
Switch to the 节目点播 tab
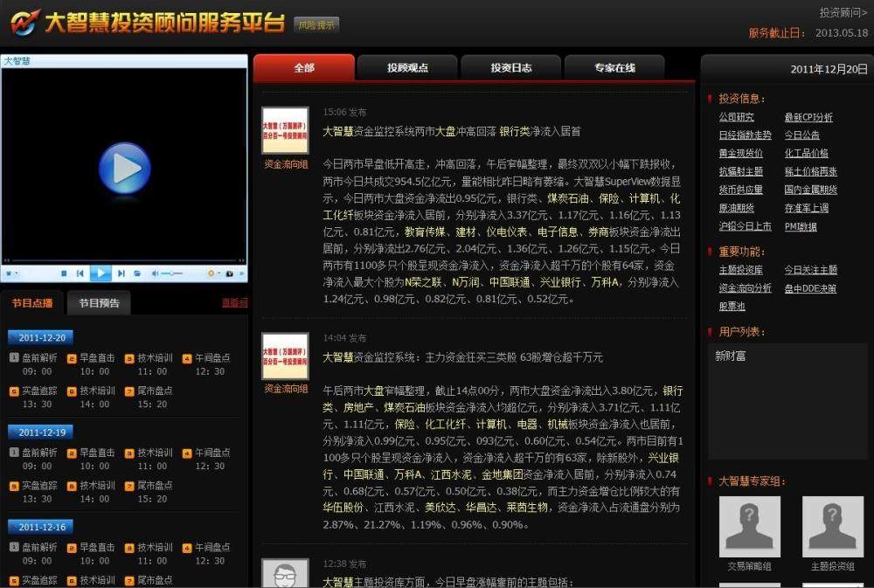click(x=32, y=303)
